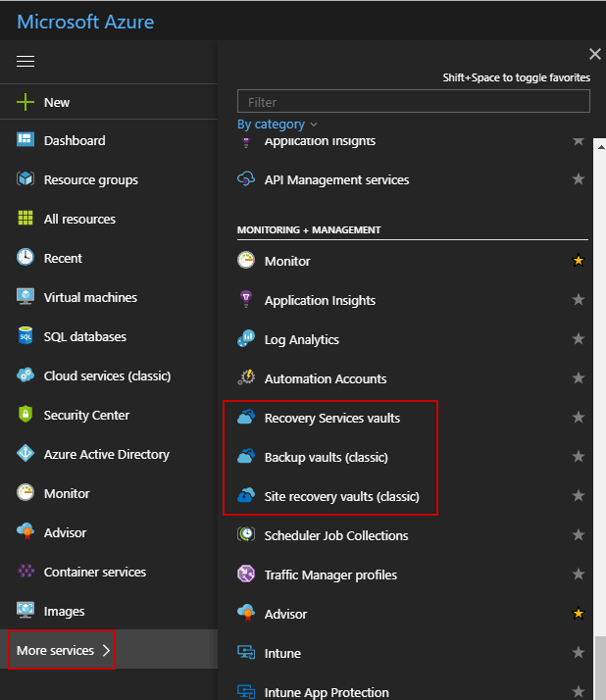Click the API Management services cloud icon
606x700 pixels.
pyautogui.click(x=246, y=179)
